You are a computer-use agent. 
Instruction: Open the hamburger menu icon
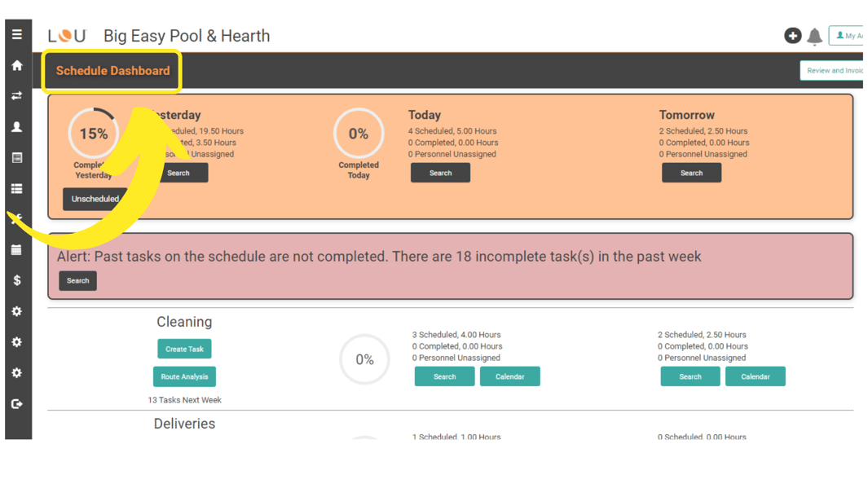pyautogui.click(x=17, y=34)
